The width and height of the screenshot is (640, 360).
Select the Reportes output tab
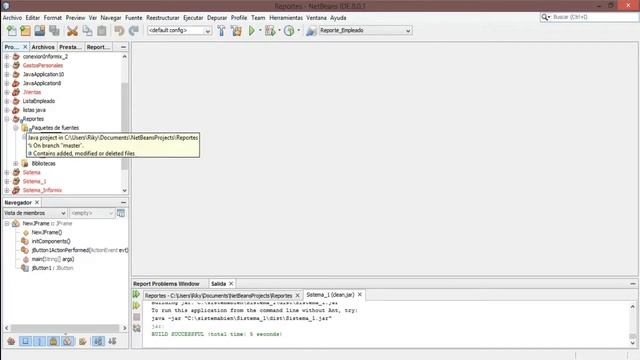pos(218,295)
